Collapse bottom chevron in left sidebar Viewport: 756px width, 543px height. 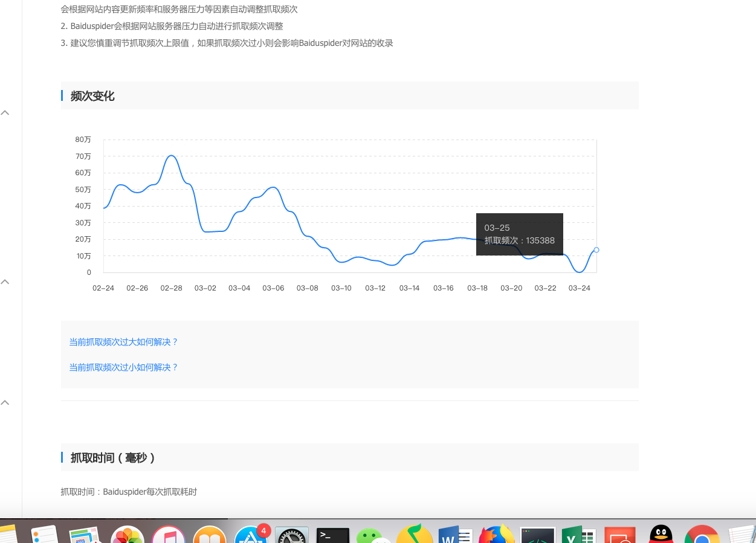coord(5,403)
